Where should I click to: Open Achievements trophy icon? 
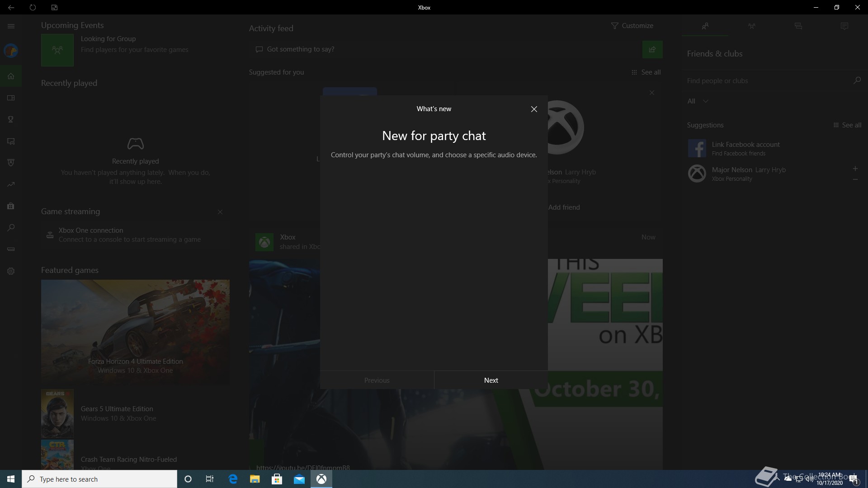(x=11, y=119)
